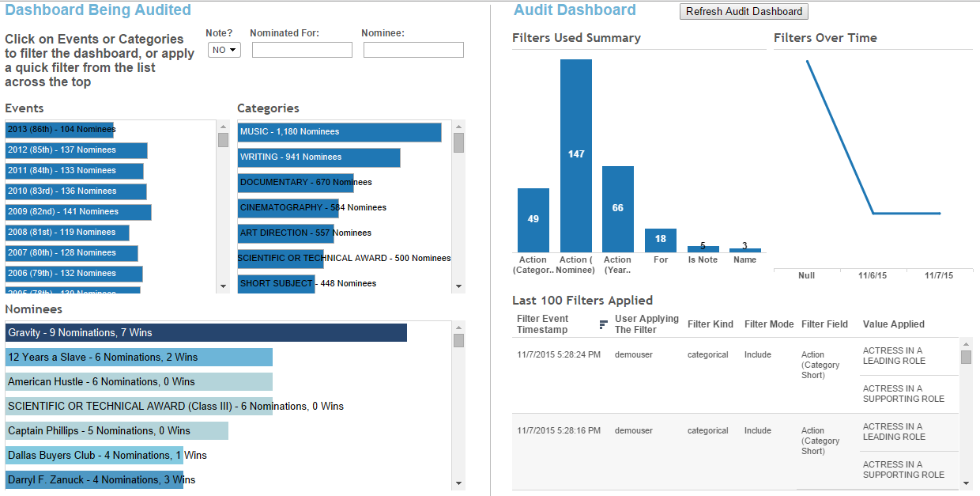This screenshot has height=496, width=980.
Task: Click the Is Note bar in Filters Used Summary
Action: tap(703, 248)
